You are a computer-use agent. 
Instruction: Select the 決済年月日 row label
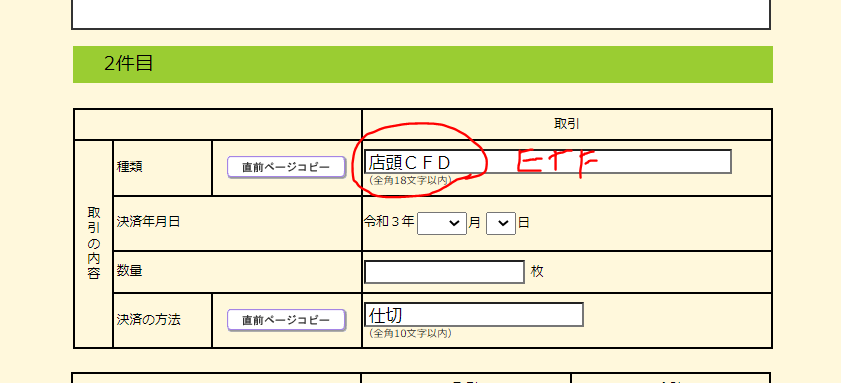click(149, 222)
